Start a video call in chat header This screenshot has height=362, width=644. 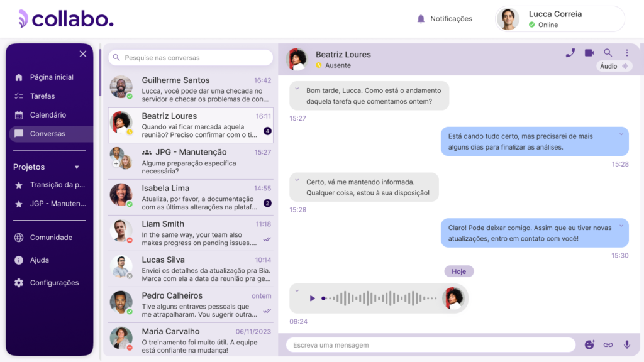[x=589, y=53]
